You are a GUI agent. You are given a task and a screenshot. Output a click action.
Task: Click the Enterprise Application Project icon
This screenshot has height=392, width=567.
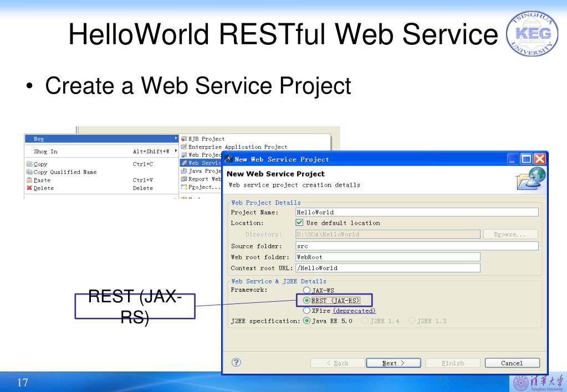coord(184,147)
